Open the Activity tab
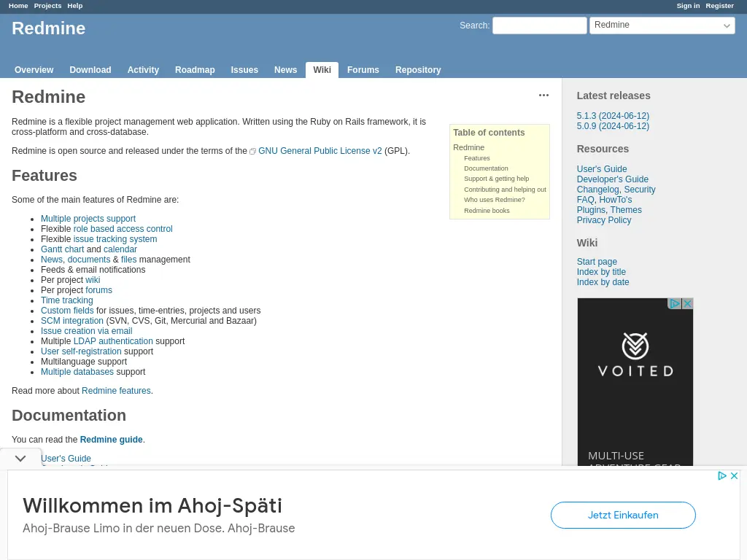The height and width of the screenshot is (560, 747). coord(143,70)
